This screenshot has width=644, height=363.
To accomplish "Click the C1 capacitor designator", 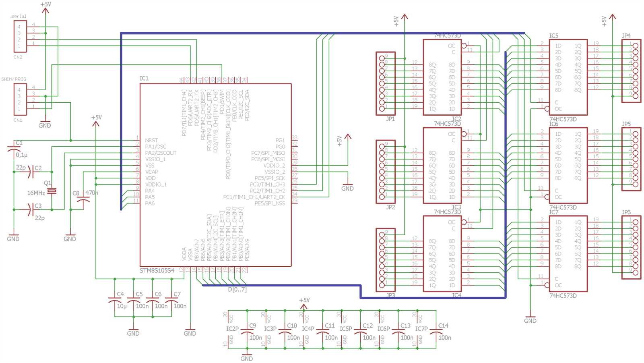I will coord(19,143).
